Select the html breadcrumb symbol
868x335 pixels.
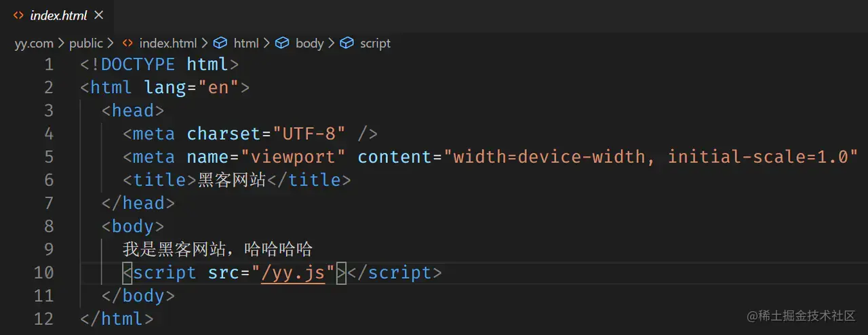coord(246,43)
